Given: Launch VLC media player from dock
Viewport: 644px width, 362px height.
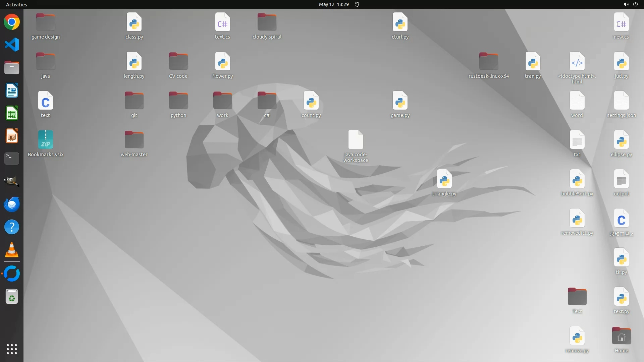Looking at the screenshot, I should coord(12,250).
